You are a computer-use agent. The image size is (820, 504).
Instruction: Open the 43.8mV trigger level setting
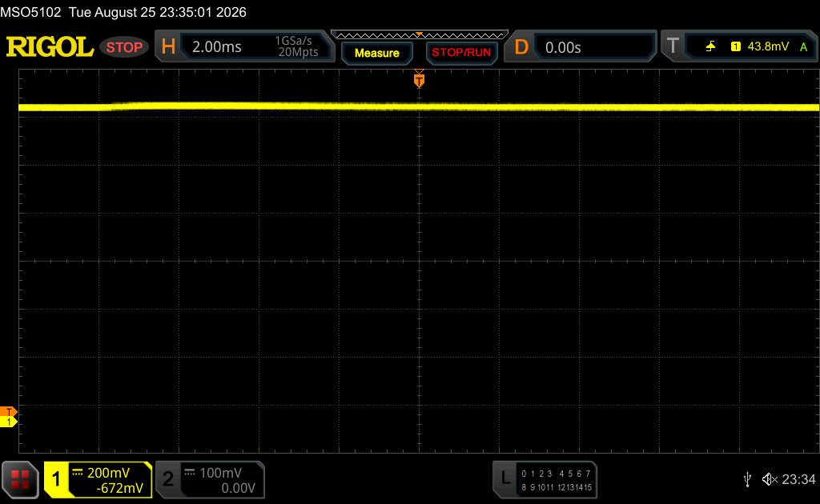[768, 46]
